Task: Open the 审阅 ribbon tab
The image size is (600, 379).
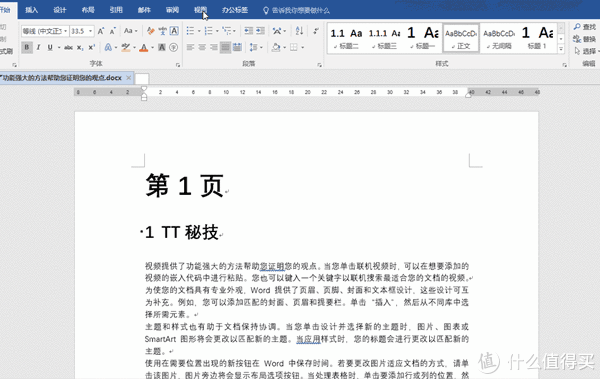Action: click(x=172, y=10)
